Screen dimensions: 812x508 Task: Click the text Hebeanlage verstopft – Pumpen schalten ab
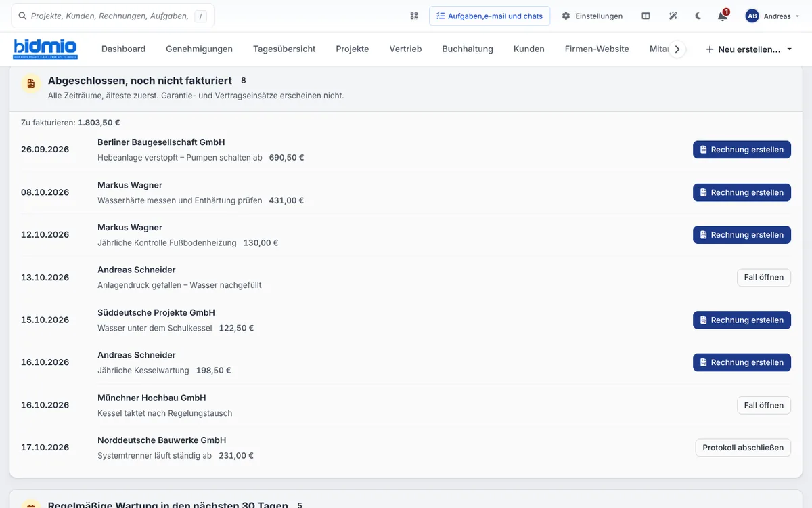[x=180, y=158]
